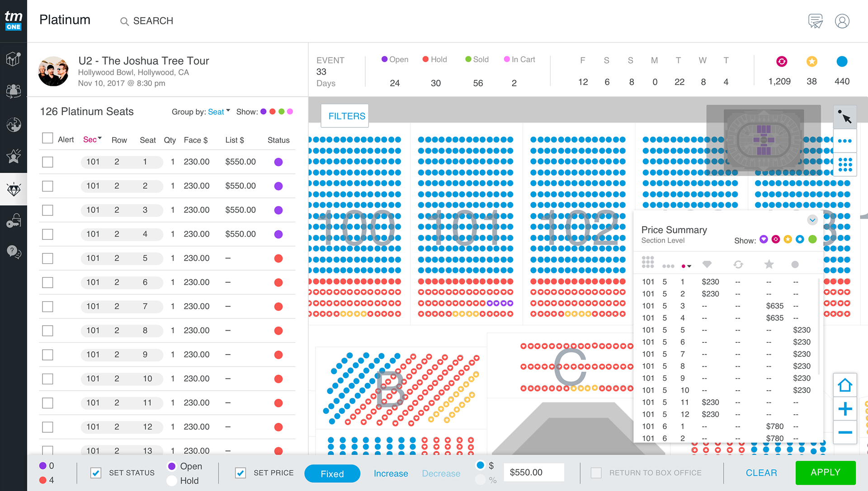Select the Platinum diamond sidebar icon
868x491 pixels.
point(14,189)
